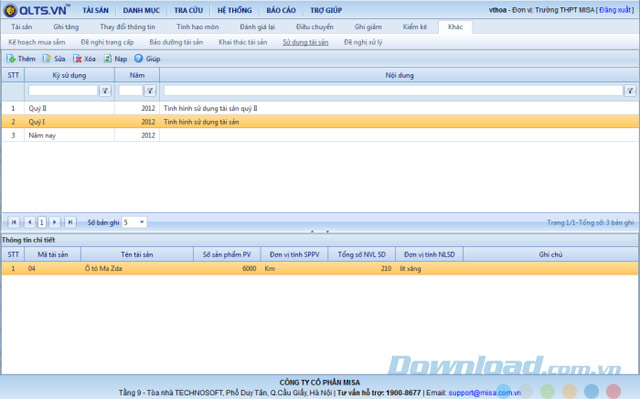Click 'Tình hình sử dụng tài sản quý II'

(210, 108)
